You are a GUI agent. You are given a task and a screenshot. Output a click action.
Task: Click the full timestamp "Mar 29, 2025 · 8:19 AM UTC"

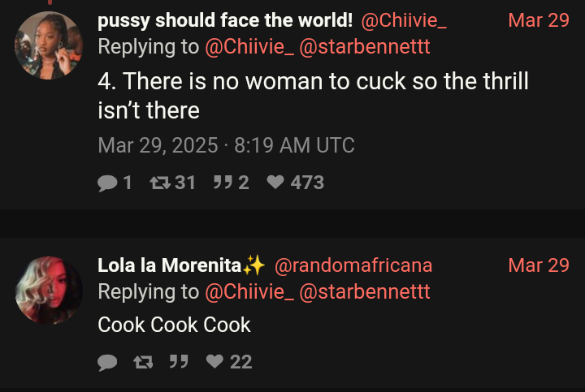[x=226, y=146]
